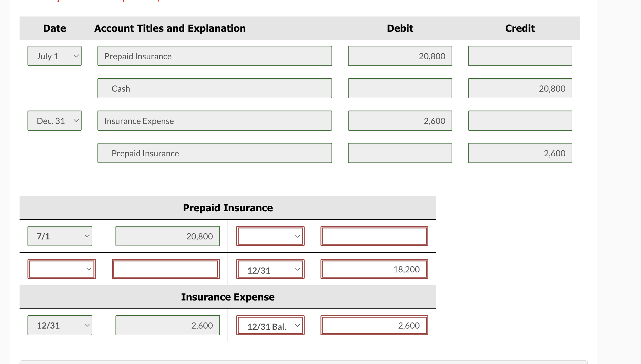This screenshot has height=364, width=641.
Task: Open the July 1 date dropdown
Action: coord(54,56)
